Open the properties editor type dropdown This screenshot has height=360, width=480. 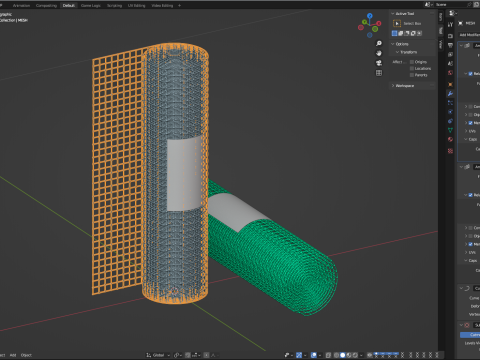pyautogui.click(x=452, y=13)
